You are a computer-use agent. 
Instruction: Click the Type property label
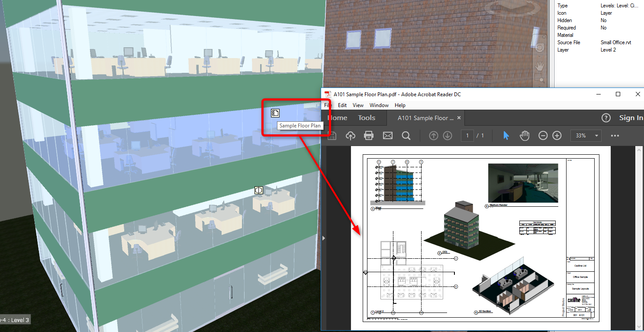[562, 6]
